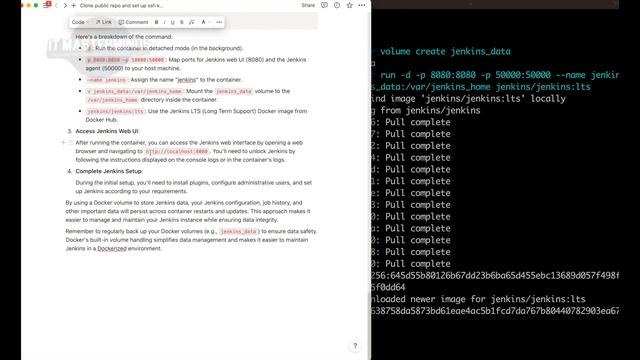Click the 'Complete Jenkins Setup' heading
The width and height of the screenshot is (640, 360).
click(x=109, y=171)
